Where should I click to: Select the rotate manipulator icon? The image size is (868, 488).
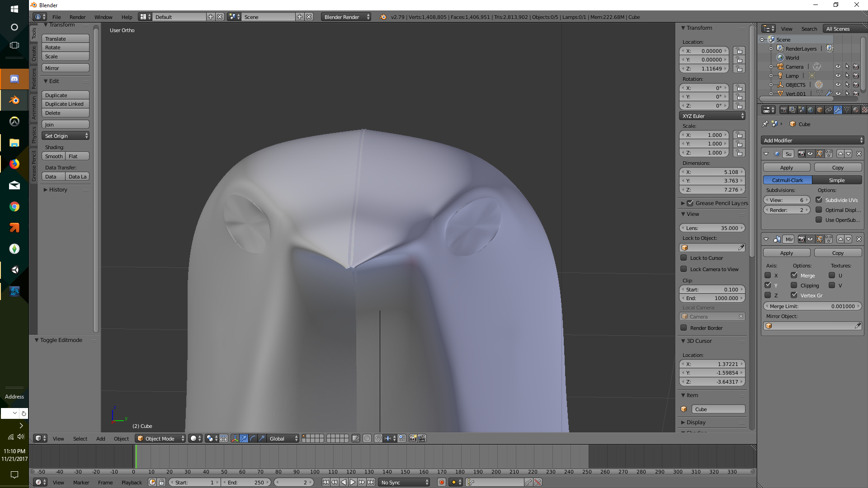click(253, 438)
